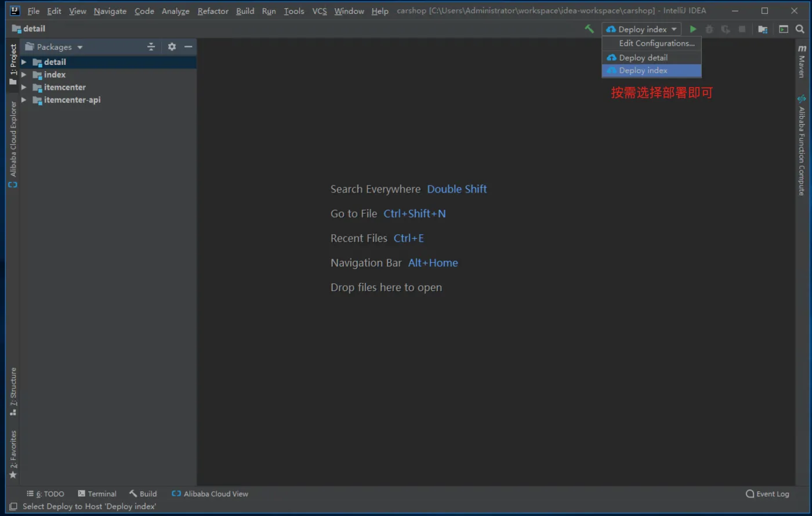Click the detail breadcrumb in navigation bar

28,28
